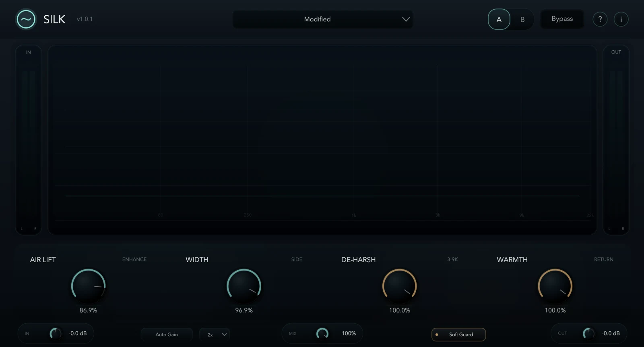Click the SIDE label
Viewport: 644px width, 347px height.
click(297, 259)
